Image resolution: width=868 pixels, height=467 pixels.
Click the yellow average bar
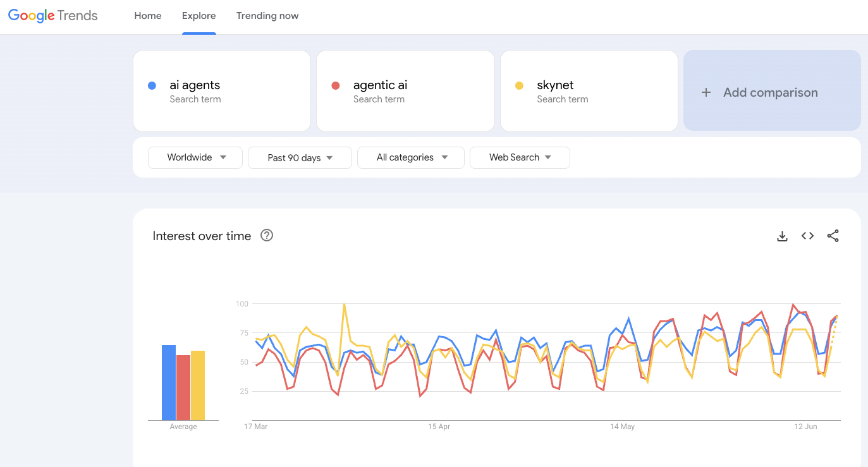tap(198, 385)
